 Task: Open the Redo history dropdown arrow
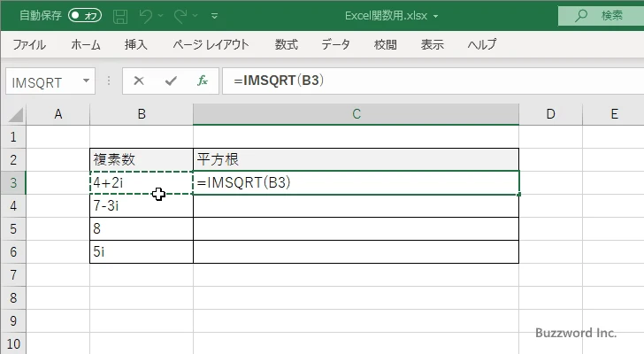tap(195, 16)
